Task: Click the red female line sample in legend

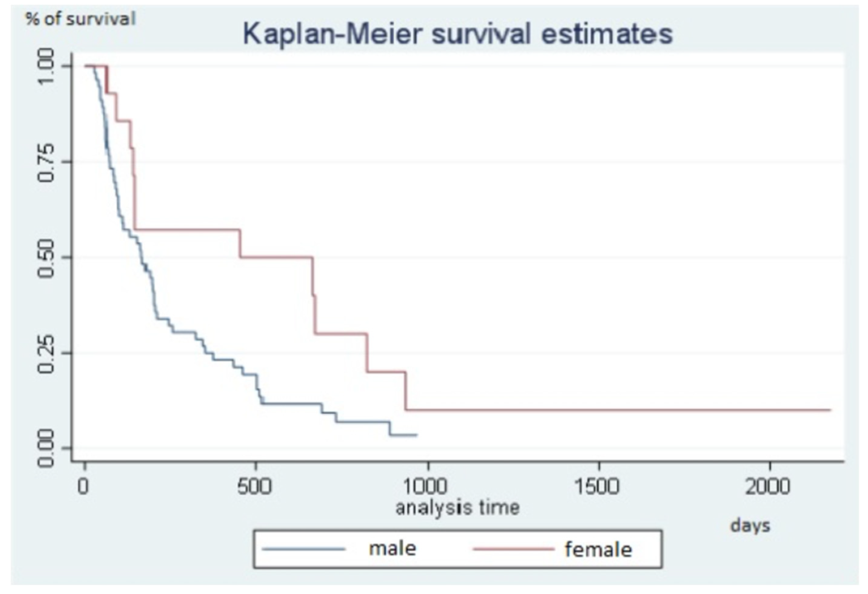Action: click(513, 549)
